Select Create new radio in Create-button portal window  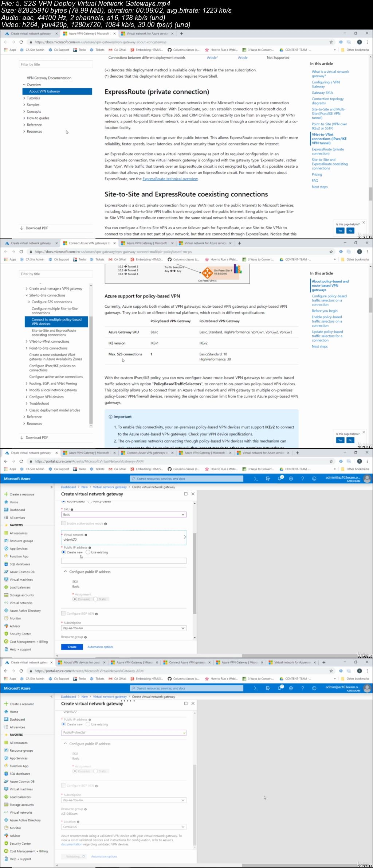pos(64,552)
